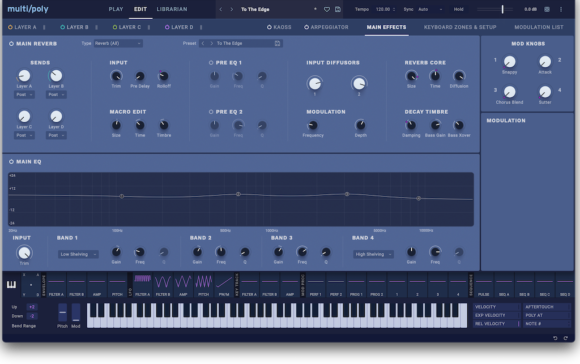This screenshot has width=580, height=364.
Task: Go to previous performance arrow
Action: [x=221, y=9]
